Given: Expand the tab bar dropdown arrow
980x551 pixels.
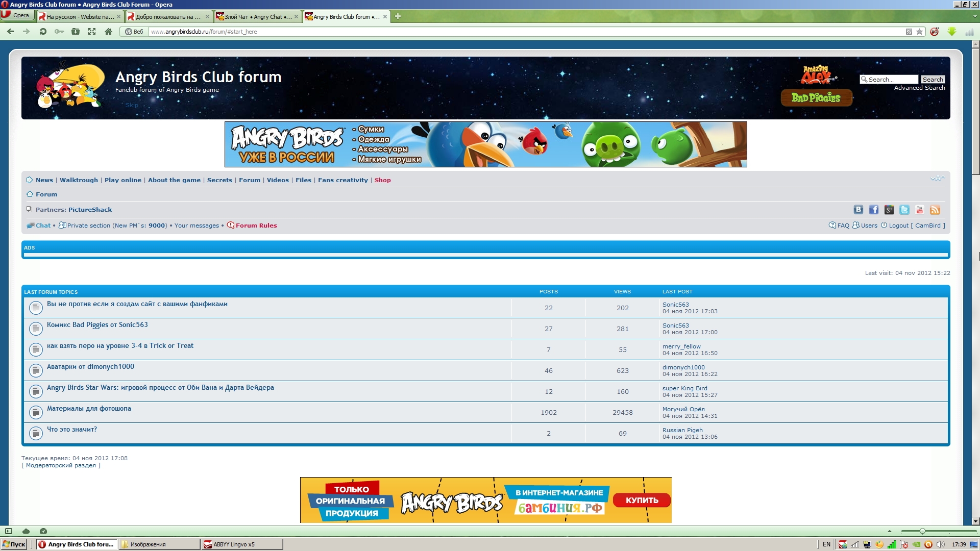Looking at the screenshot, I should point(975,16).
